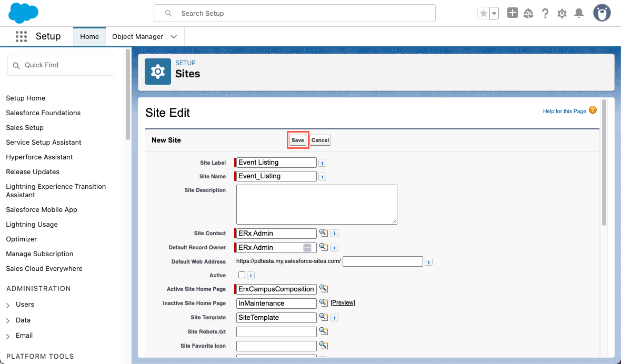The image size is (621, 364).
Task: Click the Trailhead guidance icon
Action: coord(528,13)
